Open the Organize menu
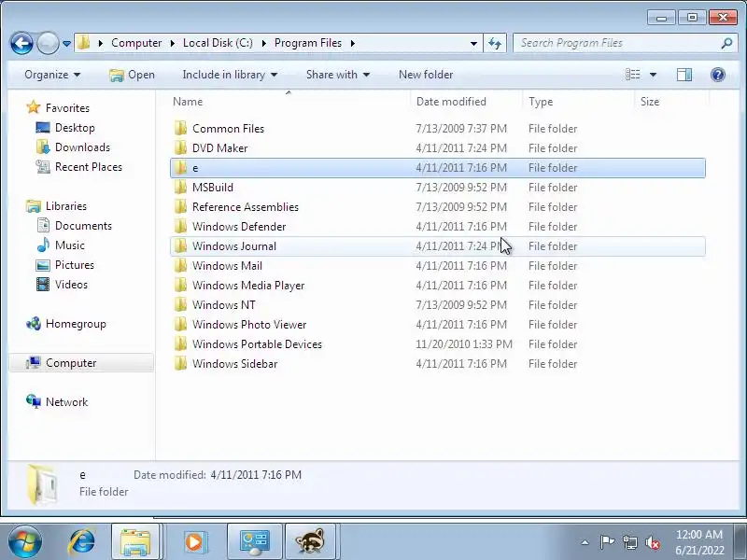Screen dimensions: 747x560 52,75
